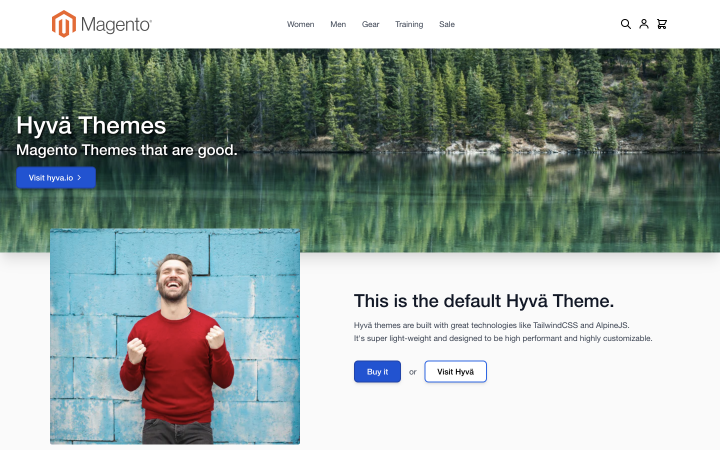720x450 pixels.
Task: Click 'This is the default Hyvä Theme' heading
Action: click(x=484, y=301)
